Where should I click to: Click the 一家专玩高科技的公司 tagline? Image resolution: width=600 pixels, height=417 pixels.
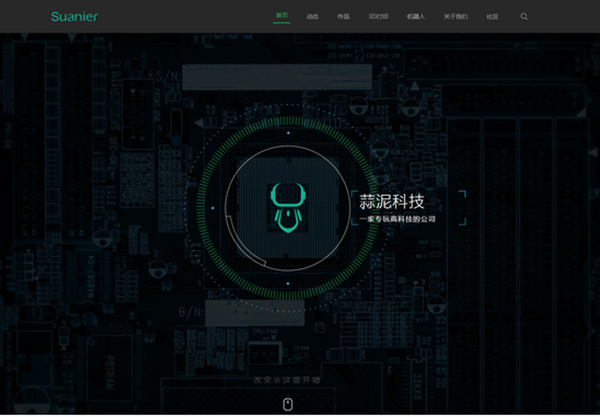coord(402,219)
